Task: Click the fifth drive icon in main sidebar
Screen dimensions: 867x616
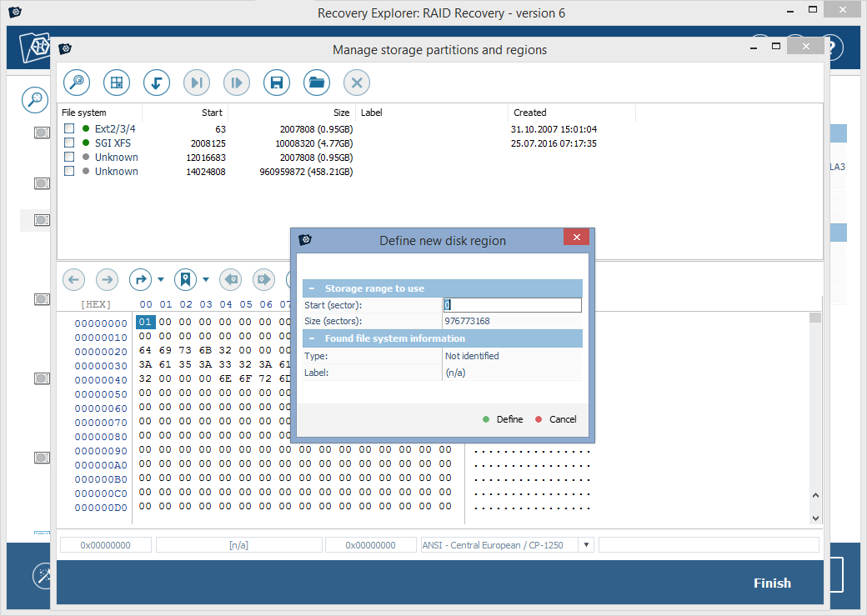Action: click(x=42, y=378)
